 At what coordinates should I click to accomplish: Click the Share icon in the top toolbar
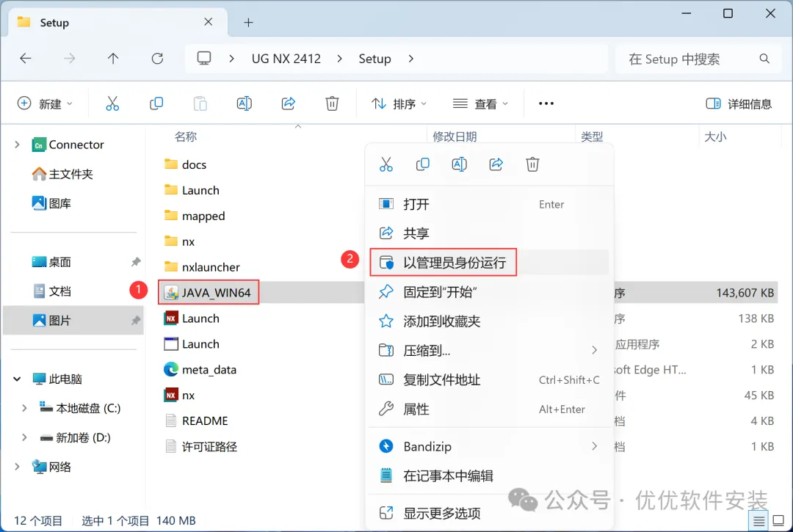[x=289, y=103]
